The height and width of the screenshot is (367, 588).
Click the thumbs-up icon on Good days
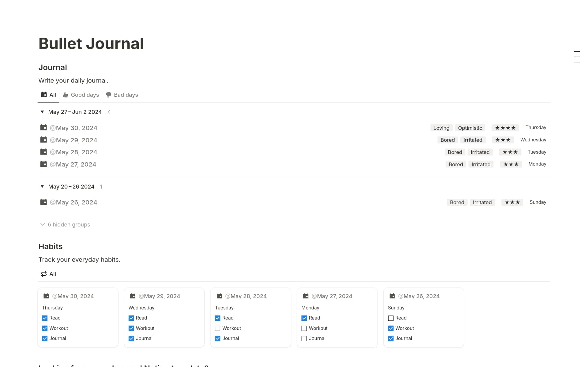(x=66, y=95)
